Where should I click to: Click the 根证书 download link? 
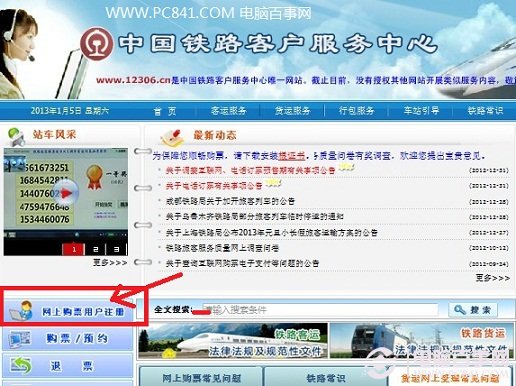291,156
